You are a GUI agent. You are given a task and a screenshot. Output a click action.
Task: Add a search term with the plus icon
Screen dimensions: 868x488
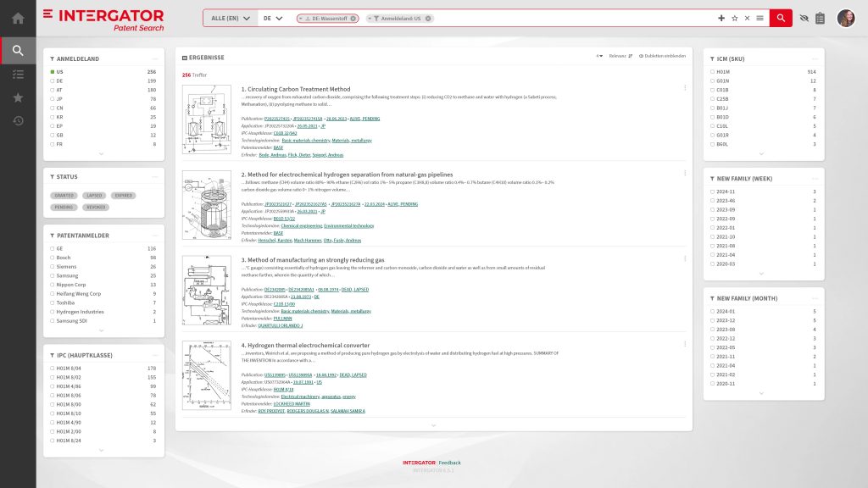click(x=721, y=18)
